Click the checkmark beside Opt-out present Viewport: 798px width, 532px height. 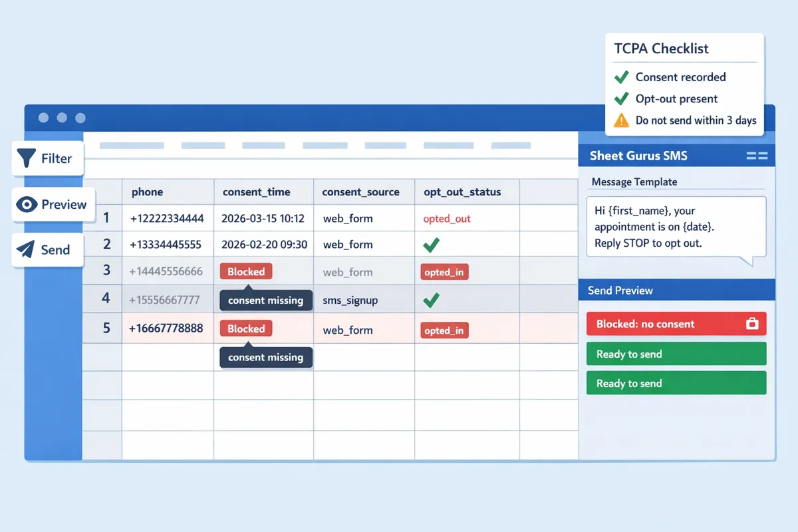[621, 98]
